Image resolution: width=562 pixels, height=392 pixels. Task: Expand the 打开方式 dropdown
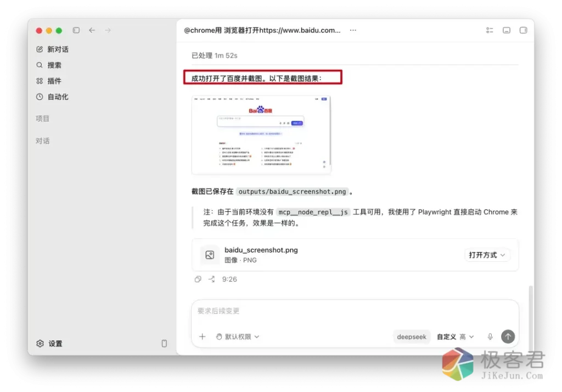487,255
